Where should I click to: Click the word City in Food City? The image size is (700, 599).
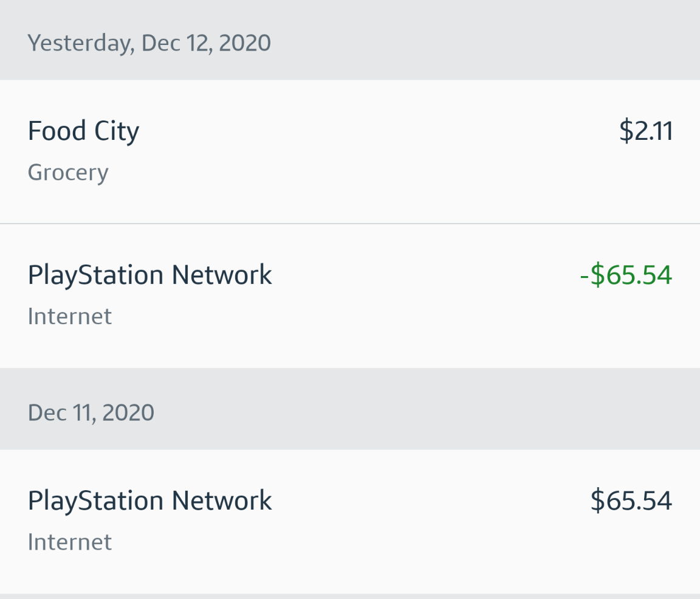(116, 131)
